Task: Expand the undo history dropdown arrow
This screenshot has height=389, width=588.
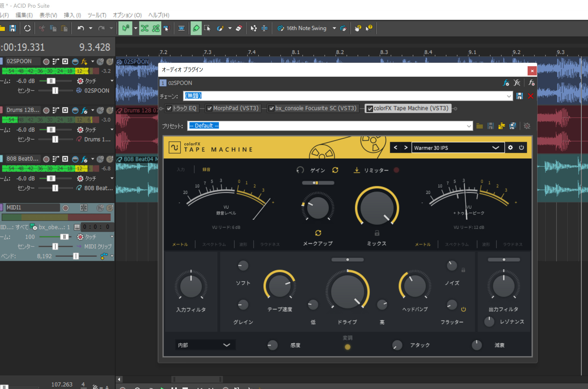Action: pyautogui.click(x=90, y=28)
